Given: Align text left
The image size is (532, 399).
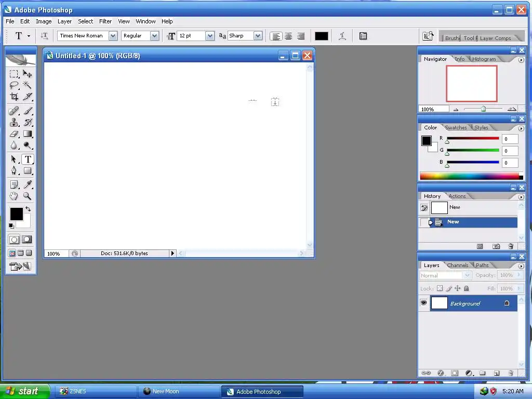Looking at the screenshot, I should pos(276,36).
